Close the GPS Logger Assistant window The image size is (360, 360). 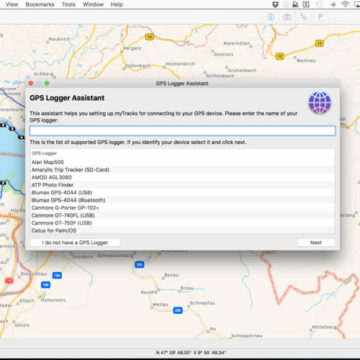tap(31, 83)
